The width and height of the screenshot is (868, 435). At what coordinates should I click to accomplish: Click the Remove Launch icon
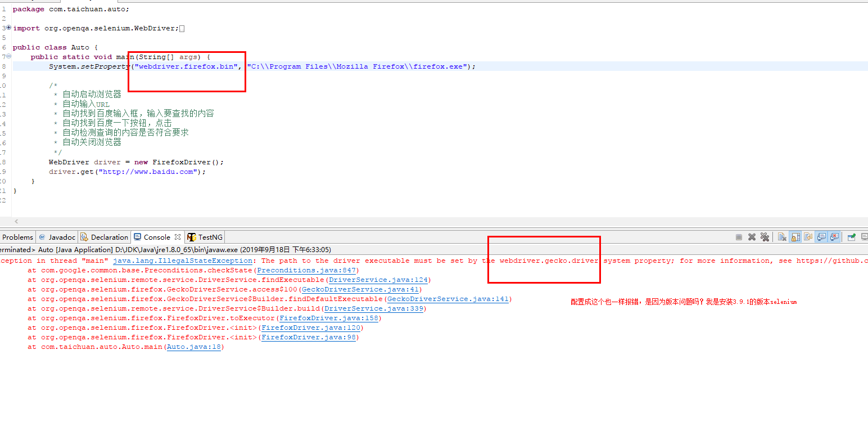[x=752, y=237]
